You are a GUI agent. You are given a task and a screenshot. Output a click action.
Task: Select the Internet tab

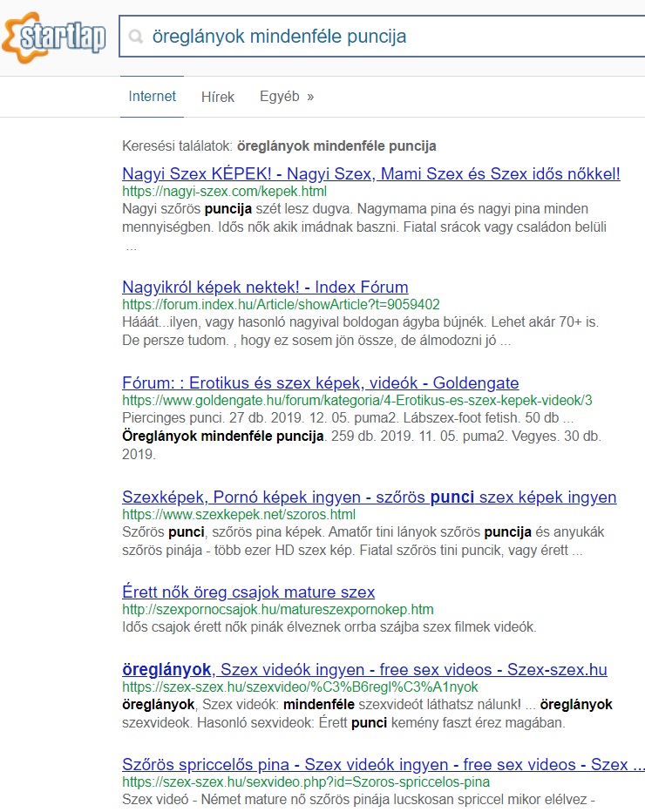pyautogui.click(x=153, y=97)
